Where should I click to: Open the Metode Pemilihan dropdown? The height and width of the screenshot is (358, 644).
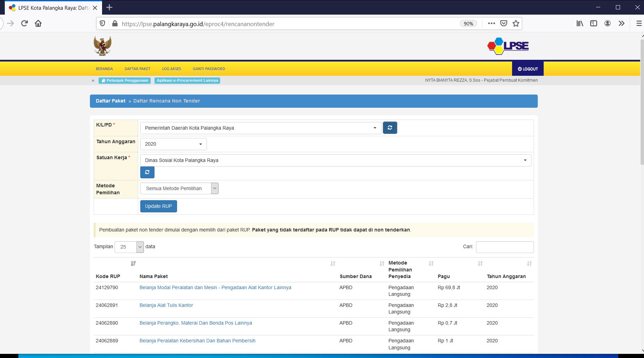coord(179,188)
